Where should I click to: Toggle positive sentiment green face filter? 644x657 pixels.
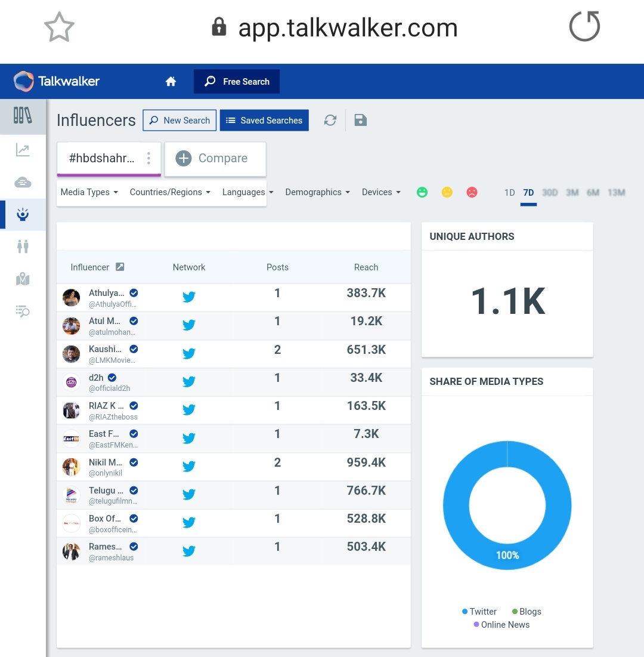[x=422, y=192]
